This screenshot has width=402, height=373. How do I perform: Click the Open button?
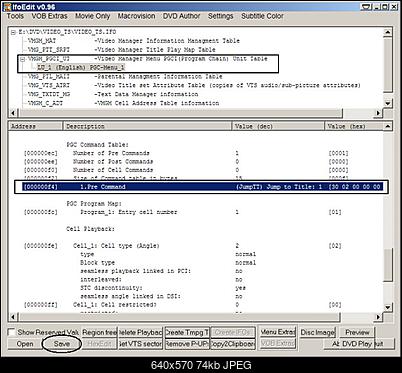(25, 344)
